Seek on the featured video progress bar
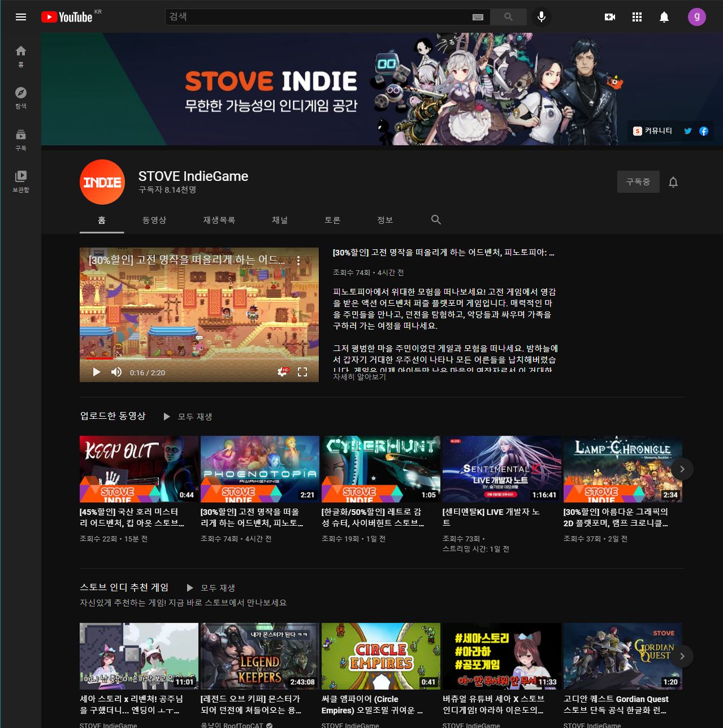The width and height of the screenshot is (723, 728). [199, 359]
